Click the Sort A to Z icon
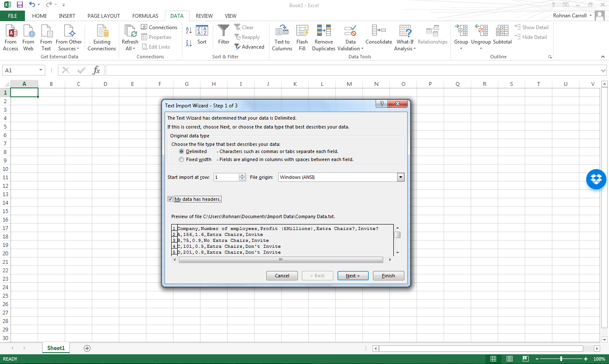The height and width of the screenshot is (364, 609). [x=189, y=30]
